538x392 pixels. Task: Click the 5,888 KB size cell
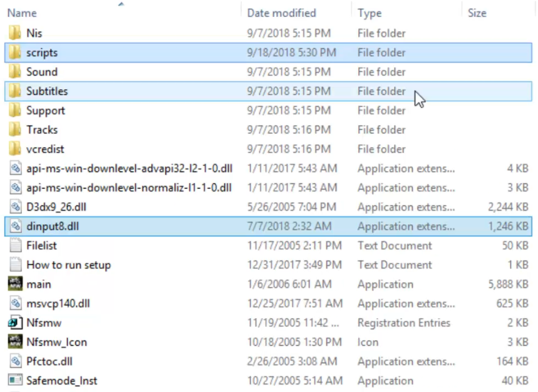tap(508, 284)
